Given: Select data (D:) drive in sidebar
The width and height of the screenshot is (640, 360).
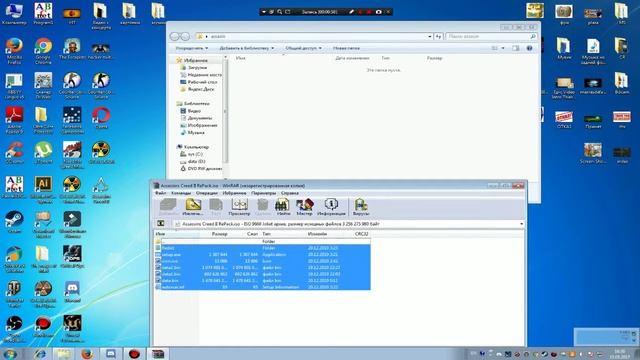Looking at the screenshot, I should pyautogui.click(x=193, y=161).
